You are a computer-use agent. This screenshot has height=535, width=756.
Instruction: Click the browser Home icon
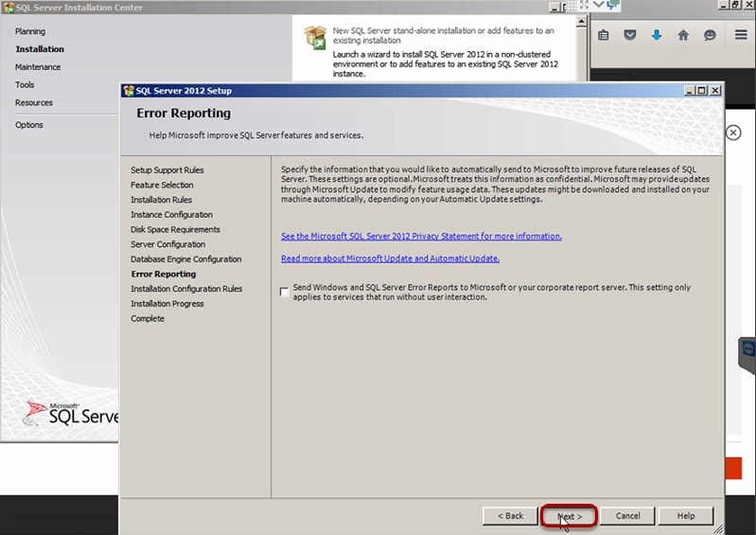pyautogui.click(x=683, y=35)
